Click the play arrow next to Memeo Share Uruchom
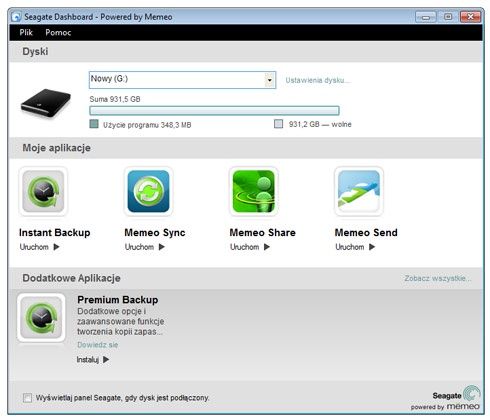490x420 pixels. pyautogui.click(x=267, y=247)
